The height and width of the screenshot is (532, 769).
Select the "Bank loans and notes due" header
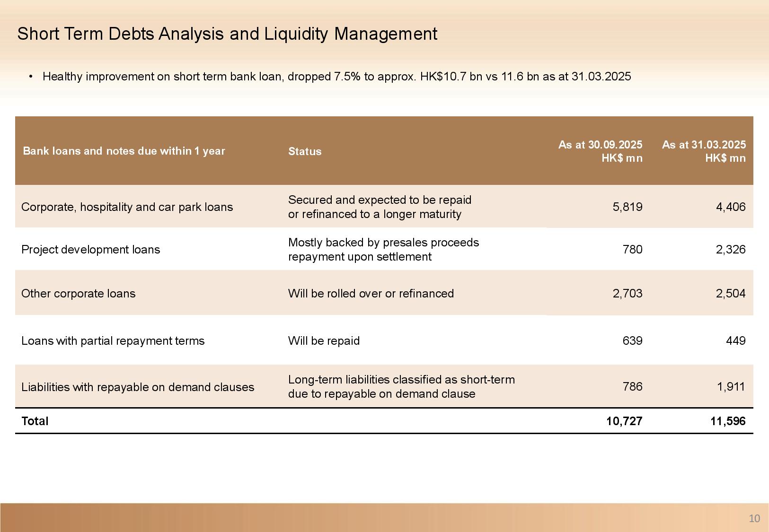124,151
